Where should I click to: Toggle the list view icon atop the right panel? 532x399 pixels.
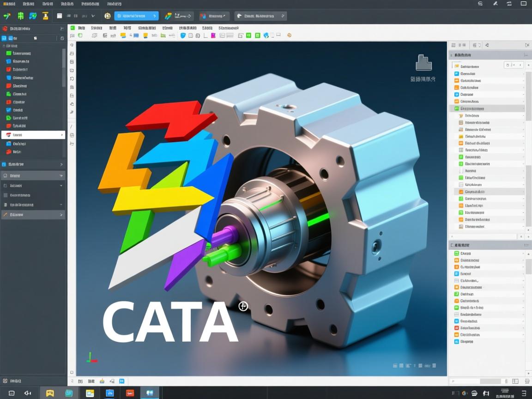(453, 45)
